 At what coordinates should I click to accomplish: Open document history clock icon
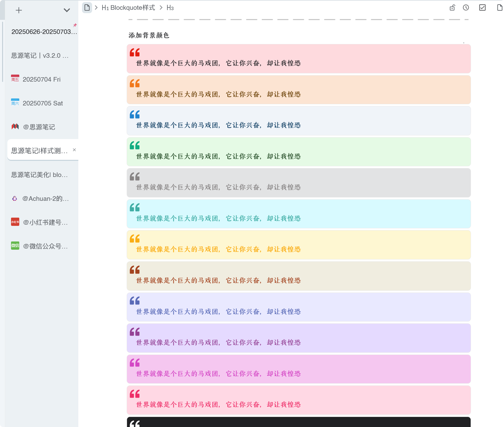[x=466, y=8]
